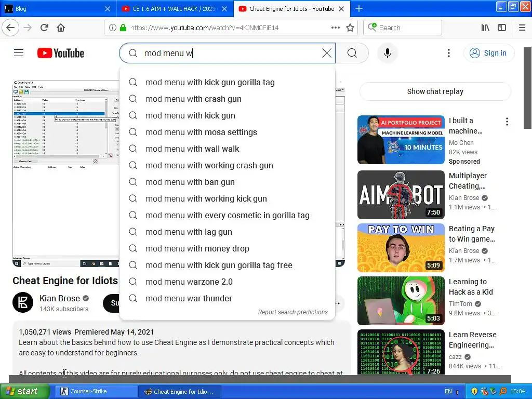Select the Cheat Engine for Idiots tab
This screenshot has width=532, height=399.
point(292,9)
